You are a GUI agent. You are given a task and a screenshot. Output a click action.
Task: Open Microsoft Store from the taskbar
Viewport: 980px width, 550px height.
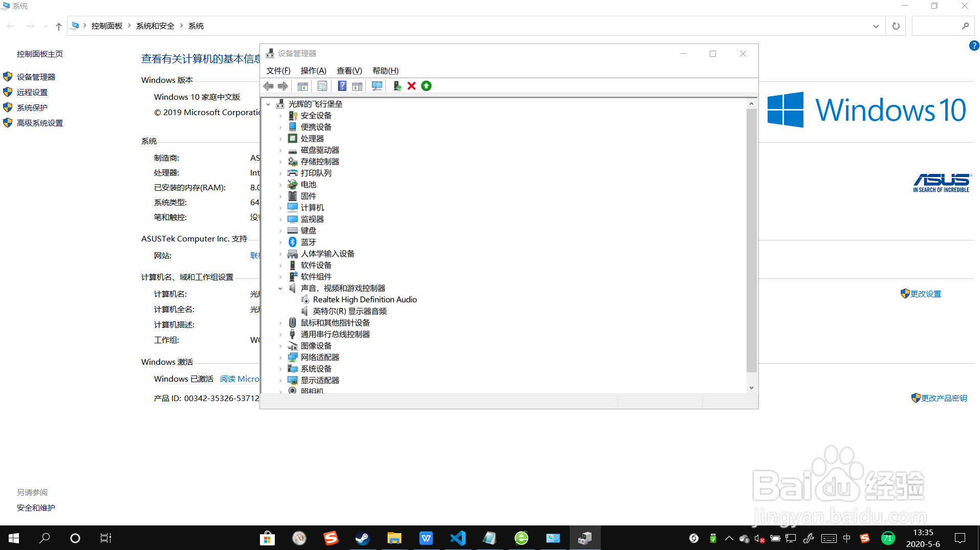pyautogui.click(x=267, y=538)
